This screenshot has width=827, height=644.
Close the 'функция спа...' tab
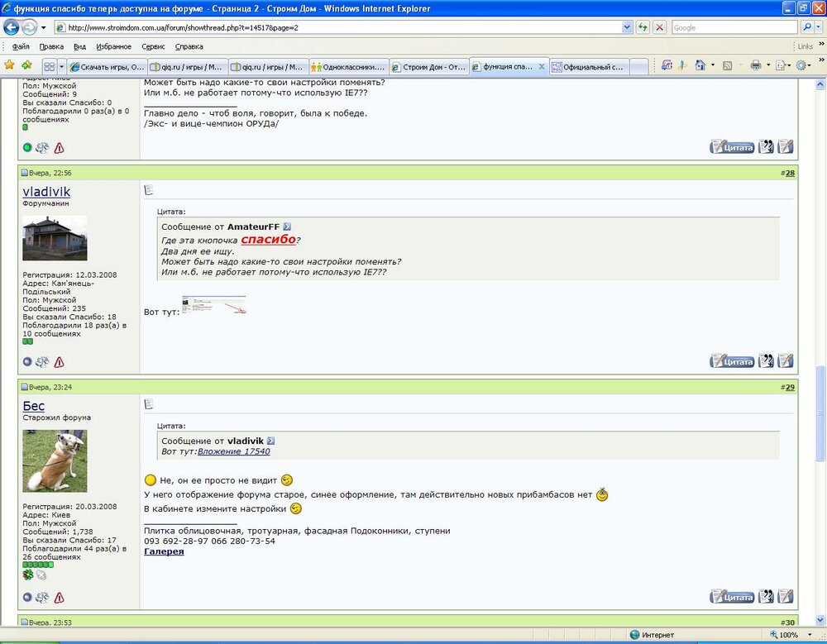[x=541, y=66]
